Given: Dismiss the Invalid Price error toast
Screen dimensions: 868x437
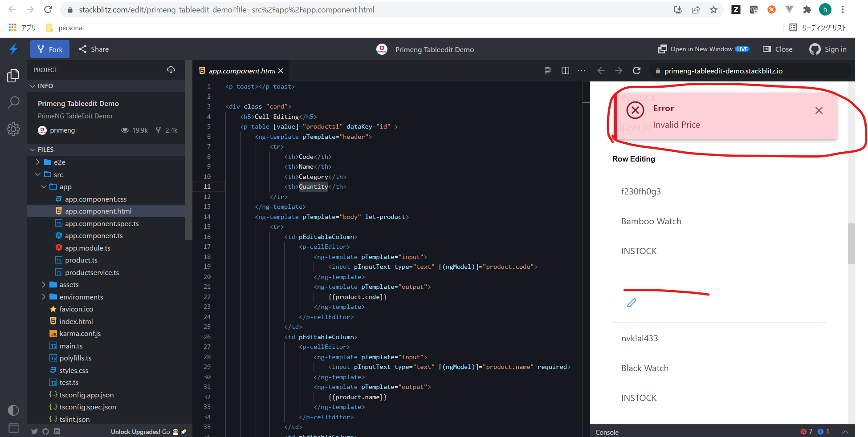Looking at the screenshot, I should coord(819,110).
